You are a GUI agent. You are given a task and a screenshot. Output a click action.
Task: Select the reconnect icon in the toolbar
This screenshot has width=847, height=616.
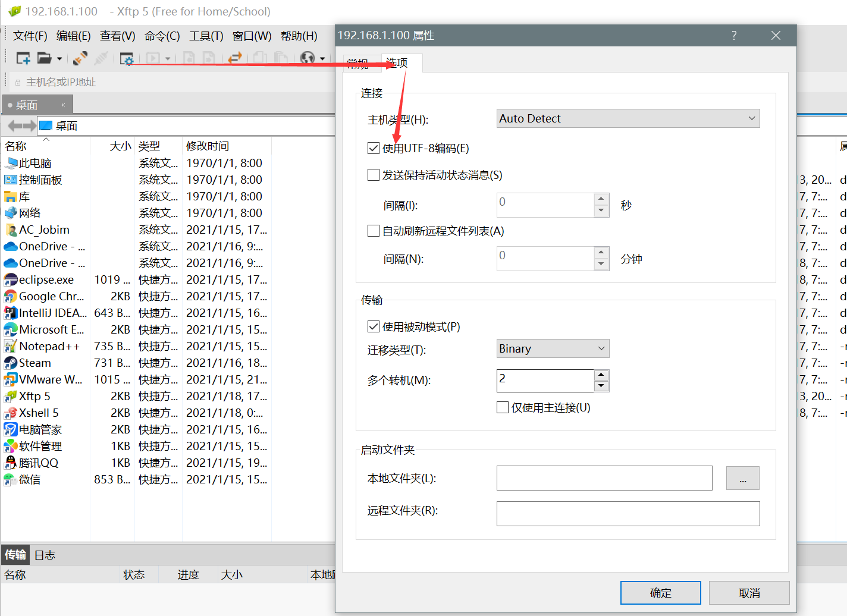pos(79,57)
